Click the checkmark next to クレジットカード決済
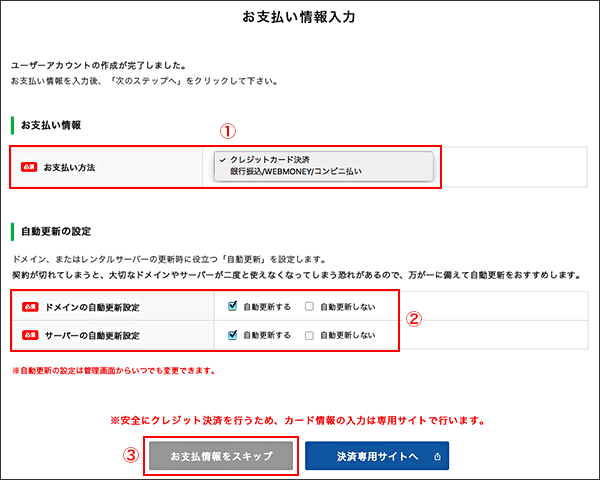 (222, 159)
